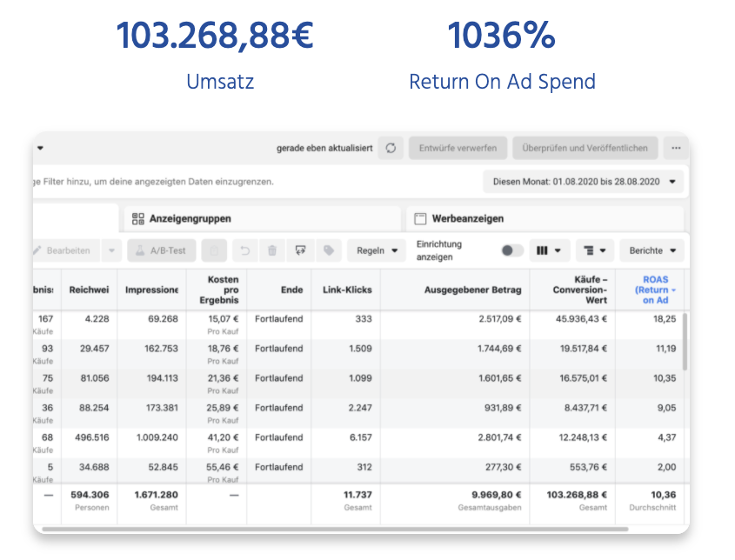Image resolution: width=735 pixels, height=560 pixels.
Task: Click the export/move icon in the toolbar
Action: click(x=300, y=250)
